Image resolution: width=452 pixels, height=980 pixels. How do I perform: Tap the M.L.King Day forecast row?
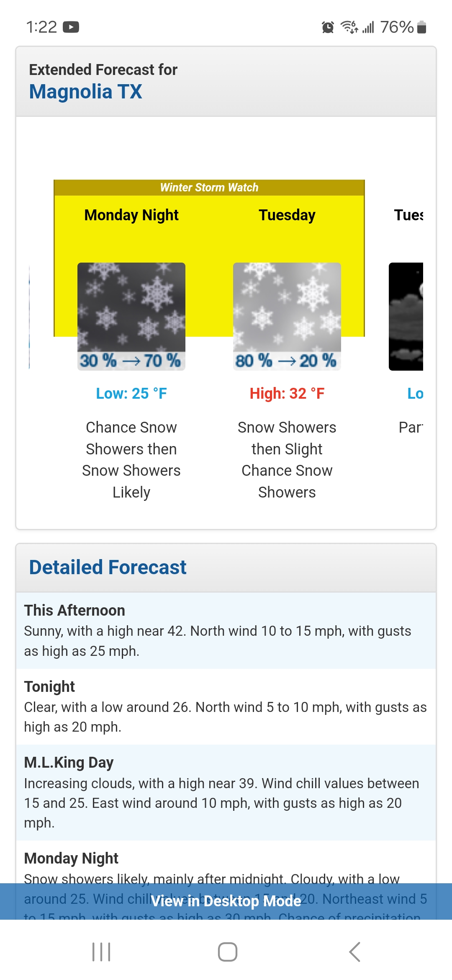pos(226,792)
